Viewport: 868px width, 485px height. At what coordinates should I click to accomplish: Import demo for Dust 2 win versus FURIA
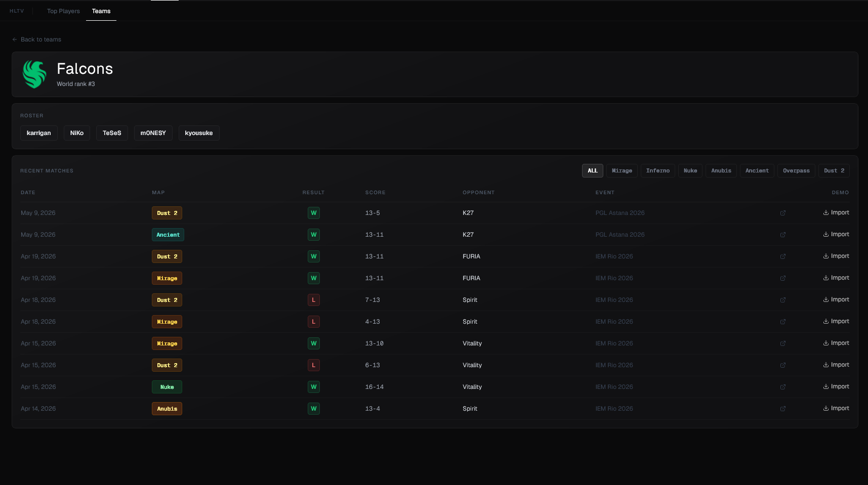tap(836, 256)
